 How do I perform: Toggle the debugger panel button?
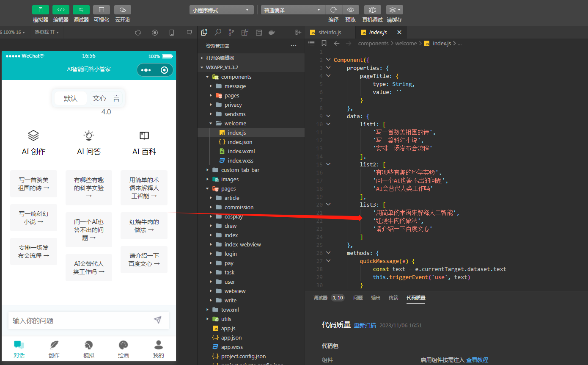(x=81, y=10)
